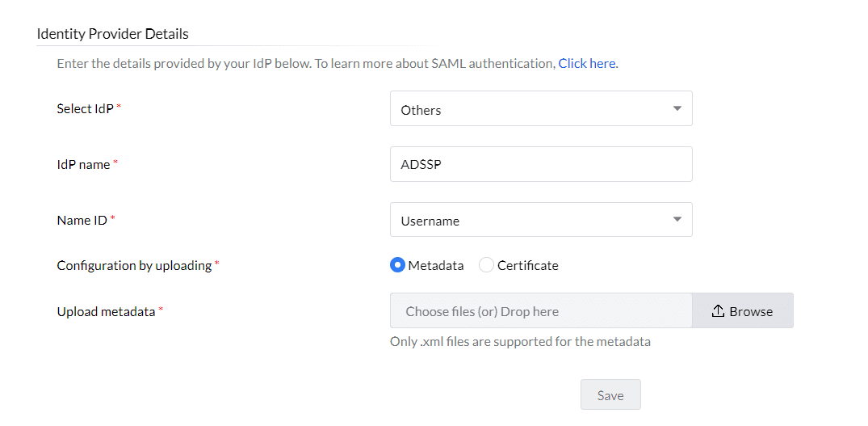Screen dimensions: 868x426
Task: Click the upload arrow icon beside Browse
Action: [x=718, y=311]
